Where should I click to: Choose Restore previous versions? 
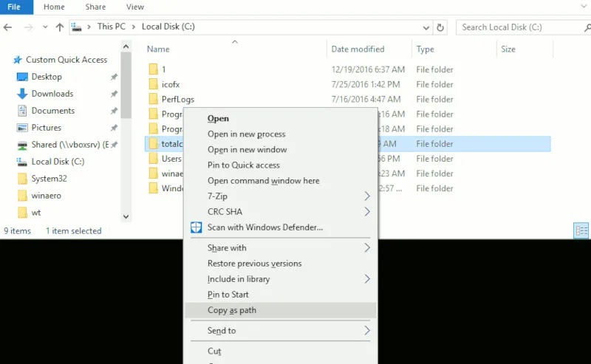[x=281, y=263]
